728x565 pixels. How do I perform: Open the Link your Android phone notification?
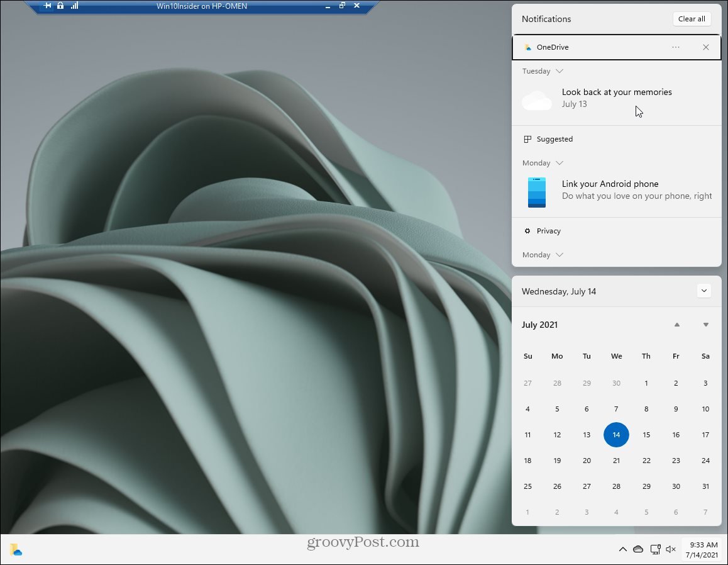tap(616, 190)
